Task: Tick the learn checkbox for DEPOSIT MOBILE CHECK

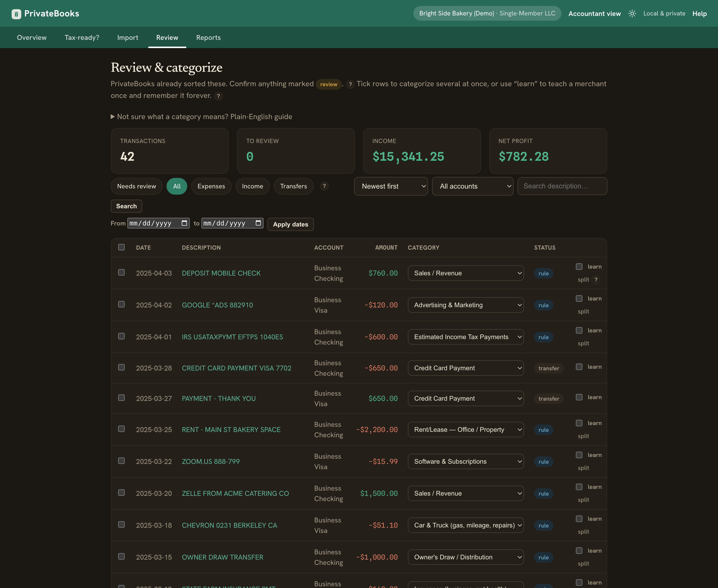Action: coord(579,267)
